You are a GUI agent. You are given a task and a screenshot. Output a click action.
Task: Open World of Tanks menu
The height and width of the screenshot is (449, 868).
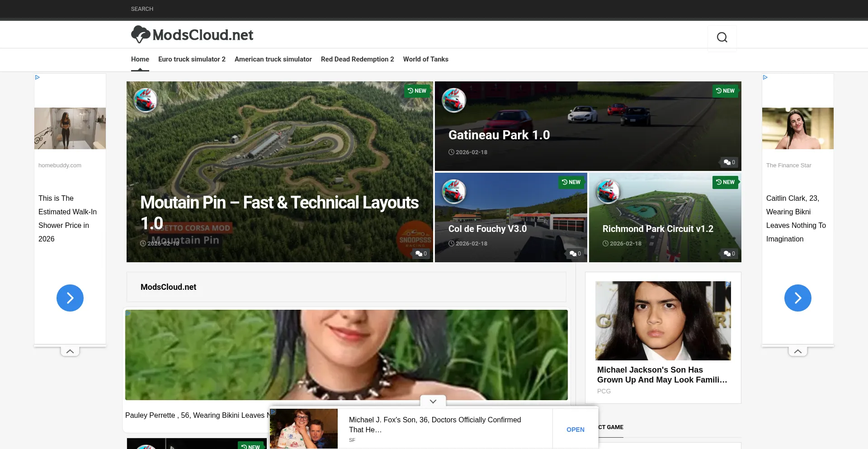(x=426, y=59)
